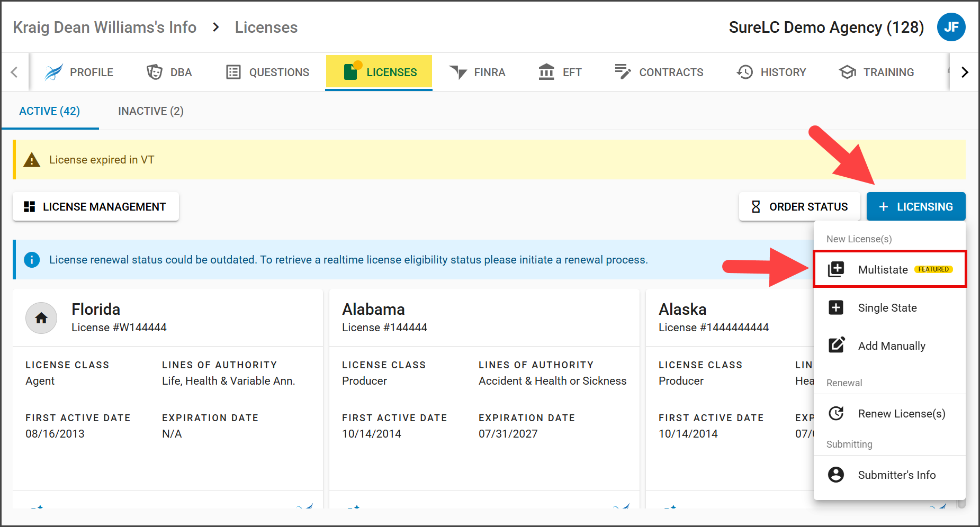
Task: Open the Questions tab
Action: (x=267, y=72)
